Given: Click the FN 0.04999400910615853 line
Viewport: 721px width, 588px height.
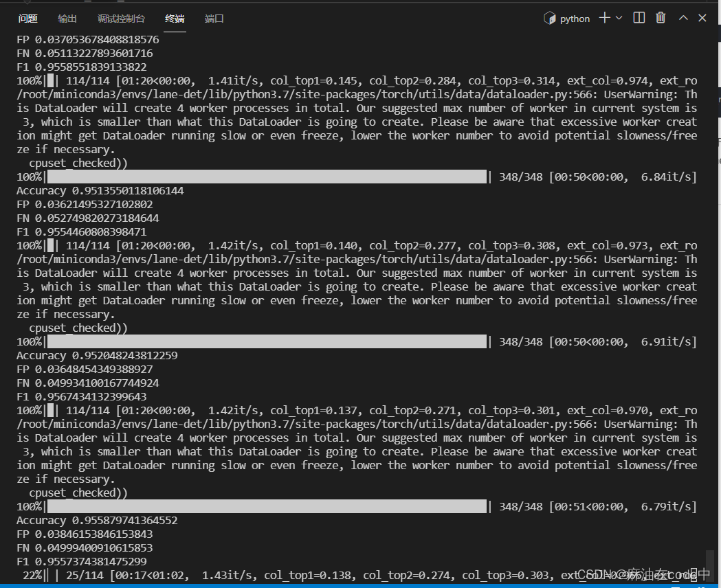Looking at the screenshot, I should [85, 548].
